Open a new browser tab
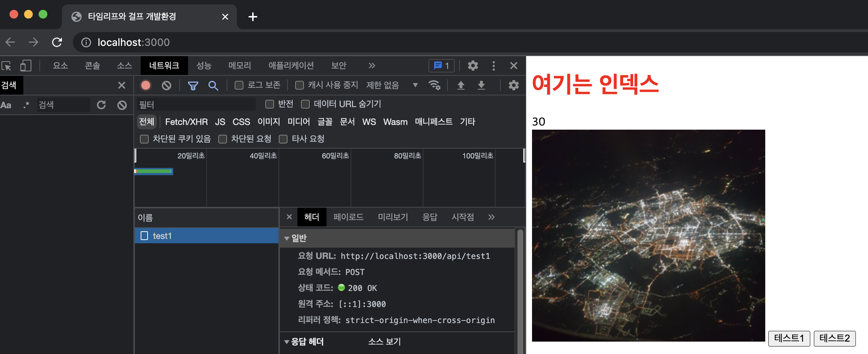Image resolution: width=868 pixels, height=354 pixels. tap(253, 17)
